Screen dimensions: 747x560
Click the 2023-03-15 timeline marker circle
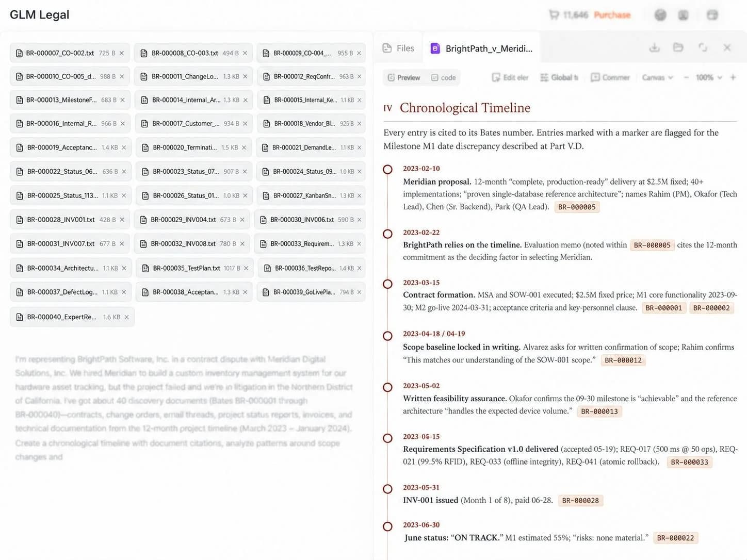(387, 284)
